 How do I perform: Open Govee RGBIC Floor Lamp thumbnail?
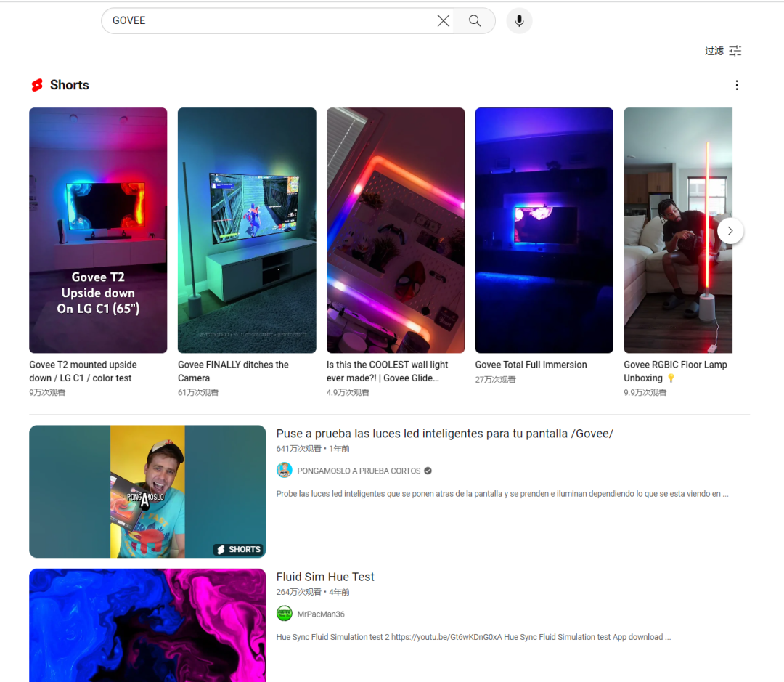click(678, 230)
